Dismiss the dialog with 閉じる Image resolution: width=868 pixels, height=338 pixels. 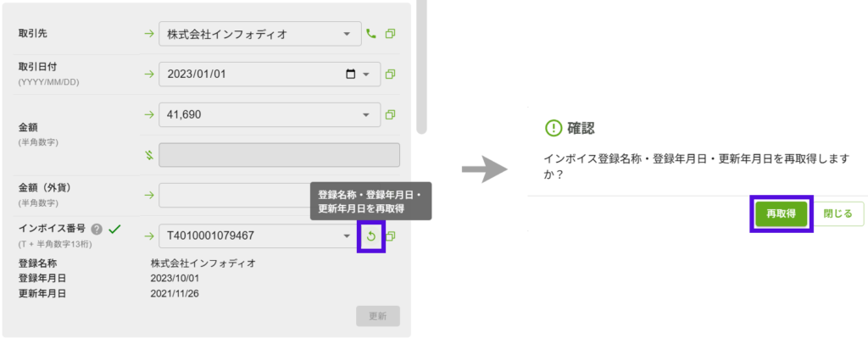tap(838, 213)
